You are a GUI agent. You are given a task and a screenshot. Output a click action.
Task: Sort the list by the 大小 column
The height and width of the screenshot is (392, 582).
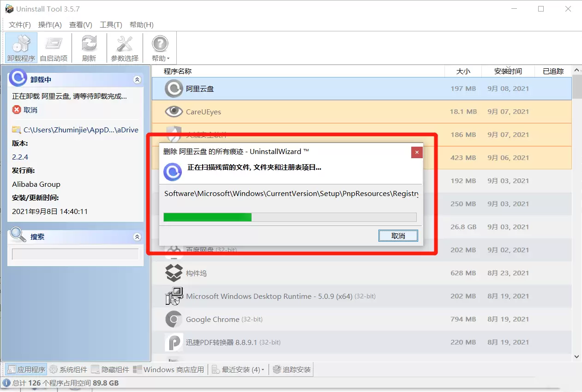[463, 71]
